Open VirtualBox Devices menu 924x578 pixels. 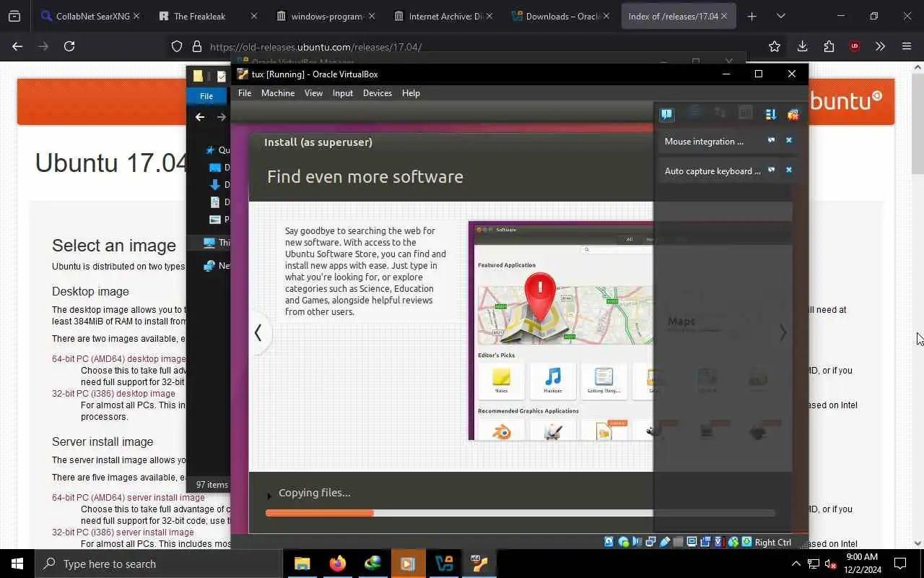[x=378, y=93]
